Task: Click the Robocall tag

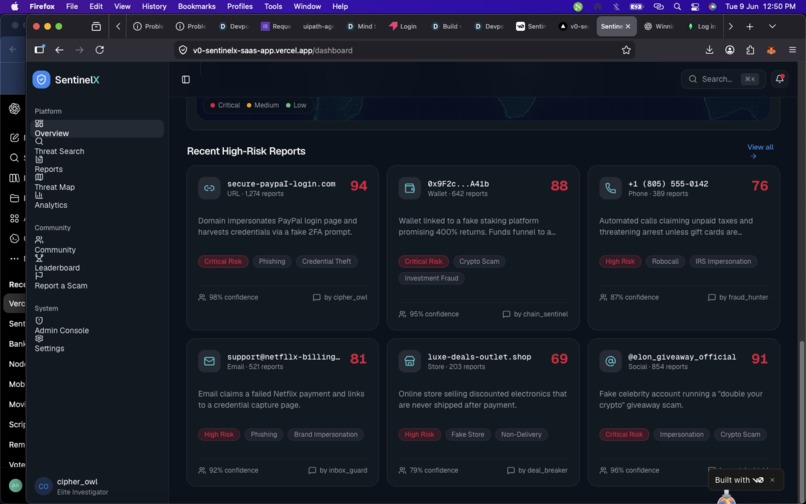Action: [x=665, y=261]
